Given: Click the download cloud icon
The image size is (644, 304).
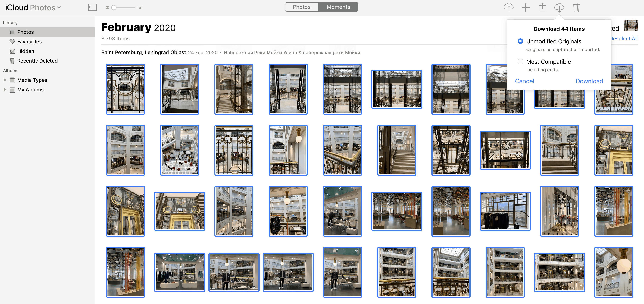Looking at the screenshot, I should point(559,7).
